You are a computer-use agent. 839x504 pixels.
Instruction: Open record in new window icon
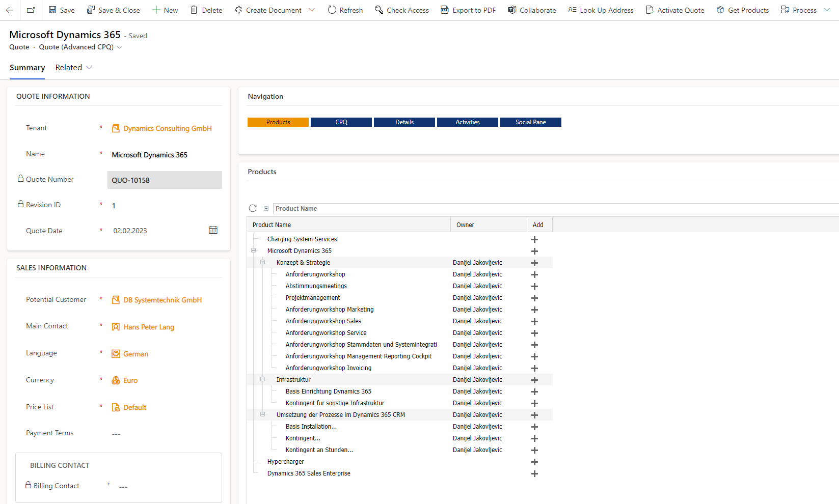31,10
